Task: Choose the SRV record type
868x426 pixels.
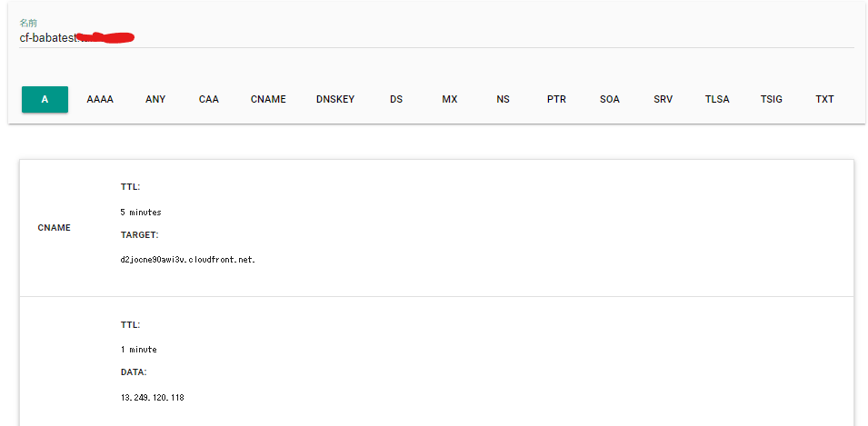Action: [663, 100]
